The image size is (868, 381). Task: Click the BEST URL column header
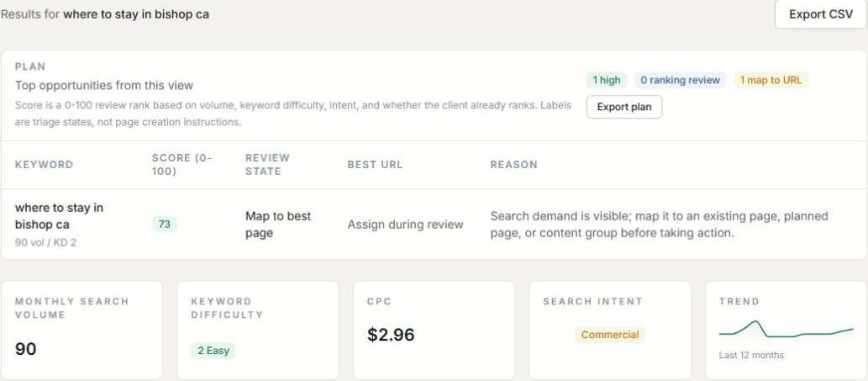pyautogui.click(x=376, y=165)
